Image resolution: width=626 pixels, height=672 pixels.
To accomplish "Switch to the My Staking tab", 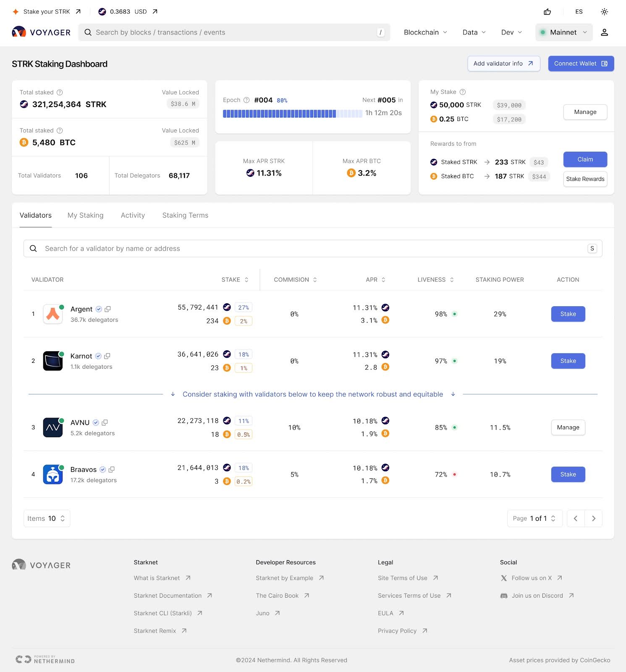I will coord(85,215).
